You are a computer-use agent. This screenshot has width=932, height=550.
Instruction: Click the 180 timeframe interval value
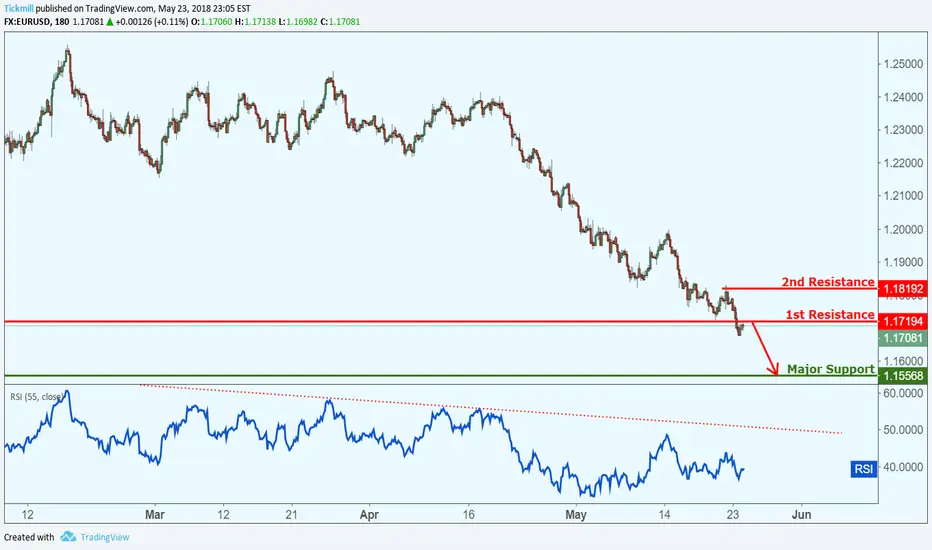61,21
